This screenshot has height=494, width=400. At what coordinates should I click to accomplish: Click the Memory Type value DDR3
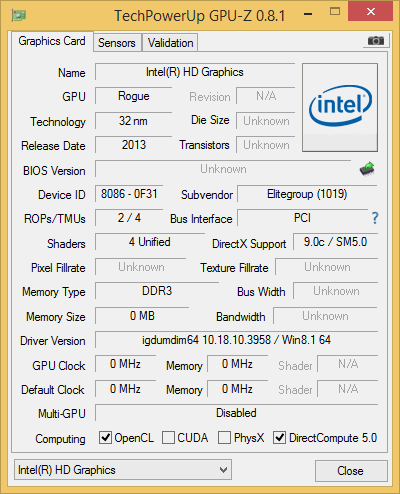pyautogui.click(x=157, y=291)
